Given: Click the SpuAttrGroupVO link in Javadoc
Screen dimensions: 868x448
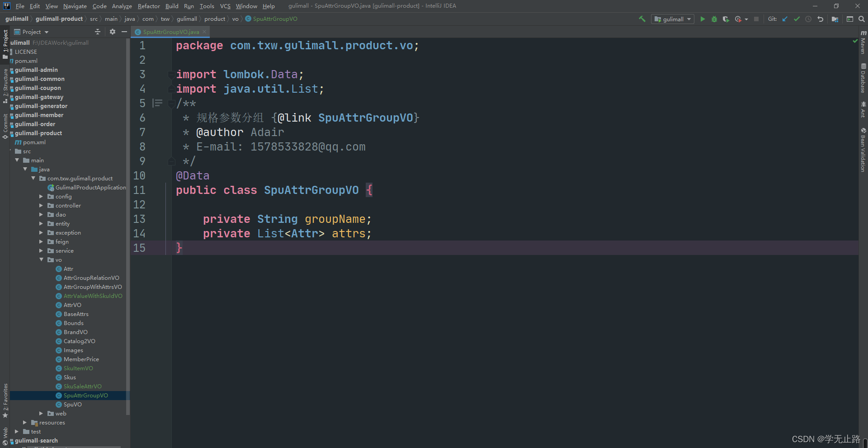Looking at the screenshot, I should click(x=365, y=118).
